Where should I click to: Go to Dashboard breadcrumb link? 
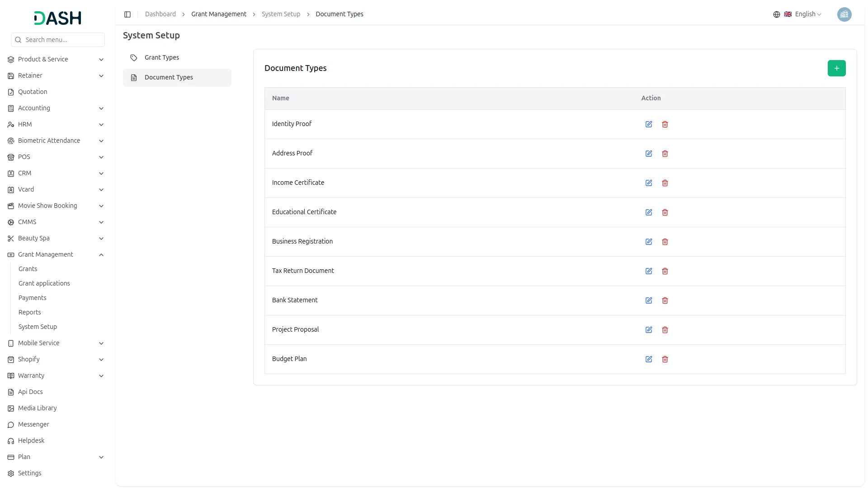(160, 14)
